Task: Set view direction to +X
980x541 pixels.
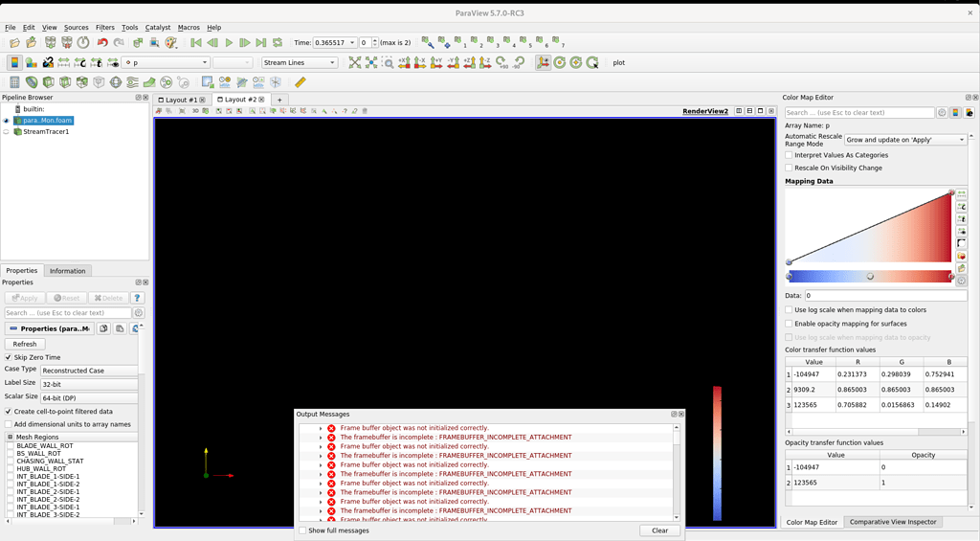Action: click(x=405, y=62)
